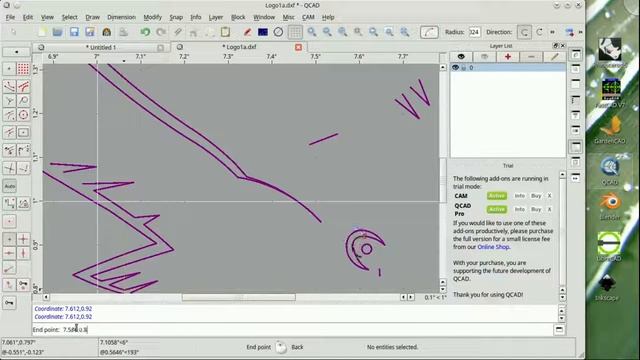Click the Buy button for CAM

tap(536, 196)
